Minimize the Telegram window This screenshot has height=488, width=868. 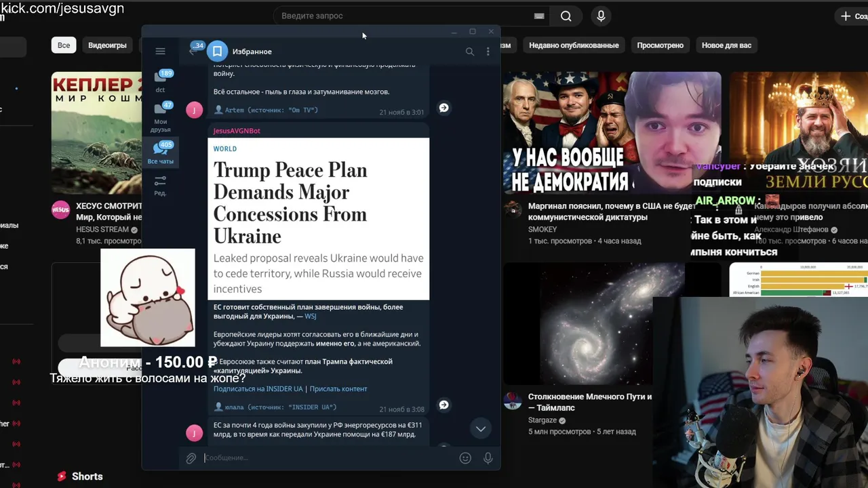454,32
